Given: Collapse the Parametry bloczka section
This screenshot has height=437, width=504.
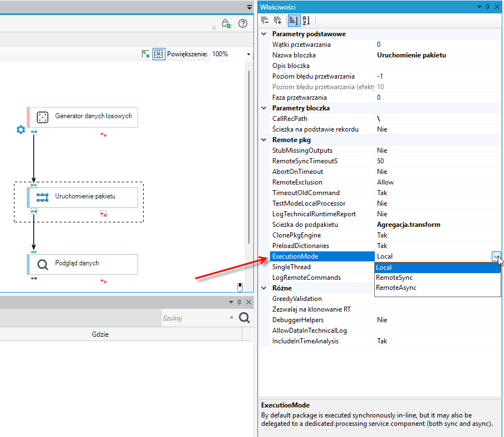Looking at the screenshot, I should [264, 108].
